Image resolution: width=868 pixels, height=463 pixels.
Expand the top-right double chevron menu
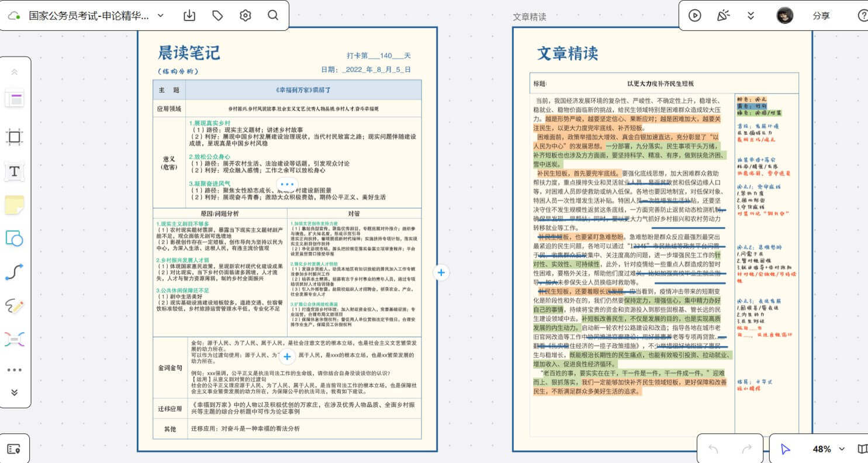[751, 16]
